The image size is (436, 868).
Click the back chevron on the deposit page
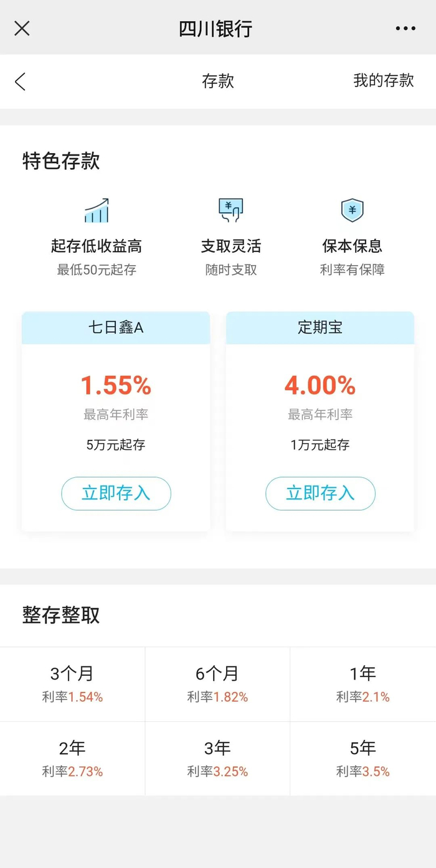(19, 82)
